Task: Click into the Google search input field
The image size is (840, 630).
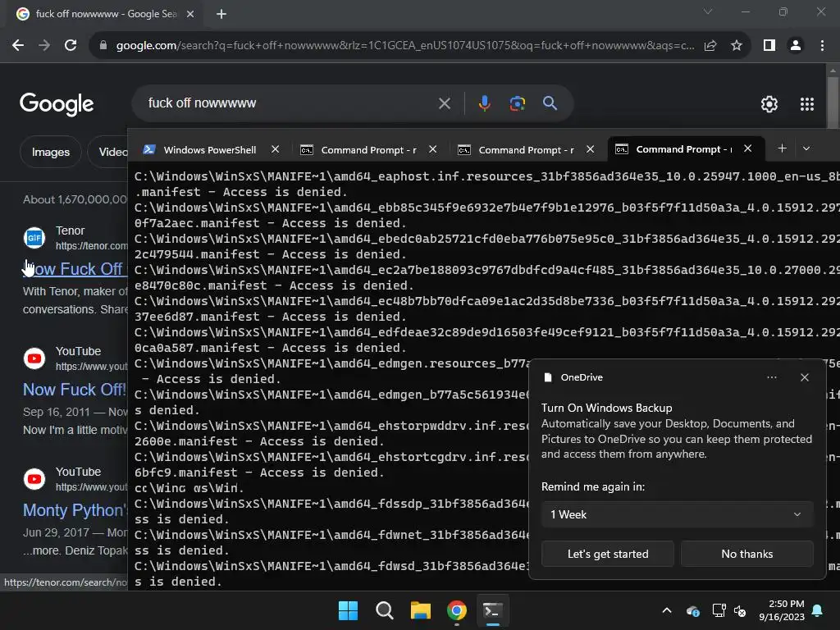Action: (290, 103)
